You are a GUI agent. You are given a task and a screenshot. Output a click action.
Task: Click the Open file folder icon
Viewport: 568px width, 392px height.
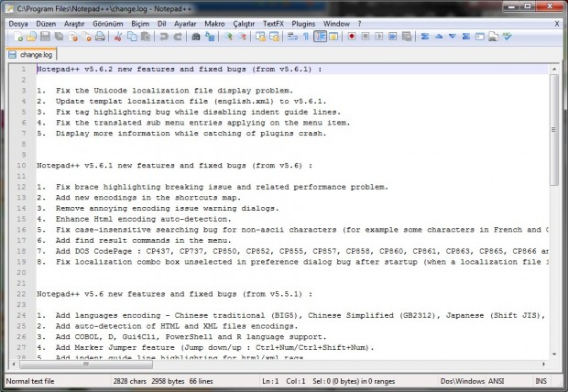coord(31,37)
